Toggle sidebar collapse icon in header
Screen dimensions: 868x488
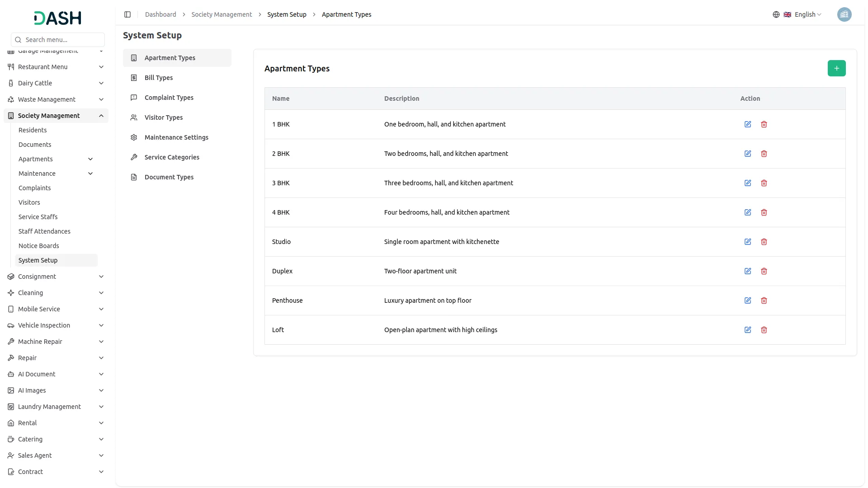(x=127, y=14)
